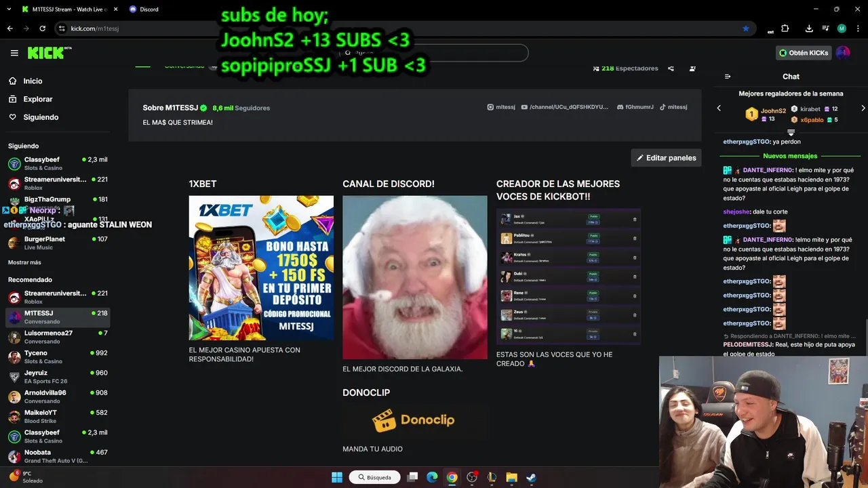
Task: Click PELODEMITESSJ username in chat
Action: coord(748,345)
